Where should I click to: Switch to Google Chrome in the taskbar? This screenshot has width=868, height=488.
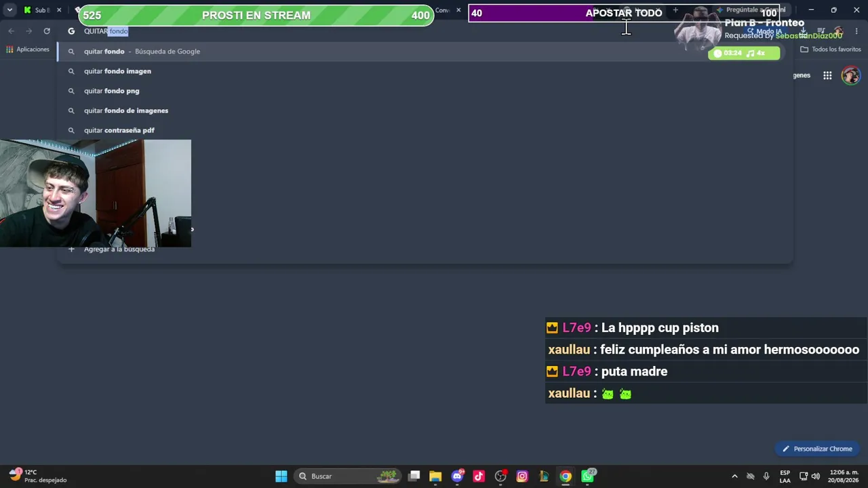pyautogui.click(x=566, y=476)
